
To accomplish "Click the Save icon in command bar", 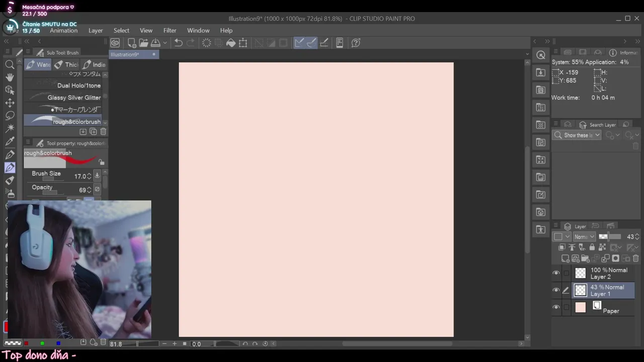I will point(155,43).
